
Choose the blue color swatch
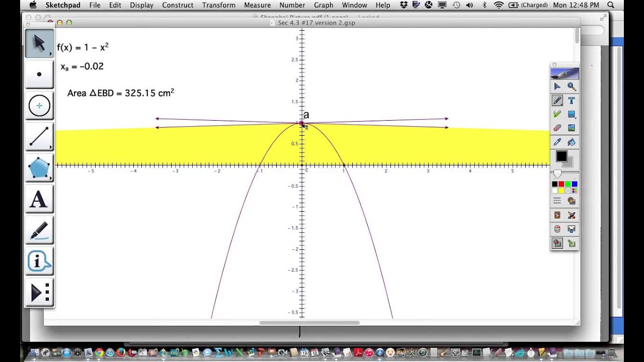tap(575, 185)
